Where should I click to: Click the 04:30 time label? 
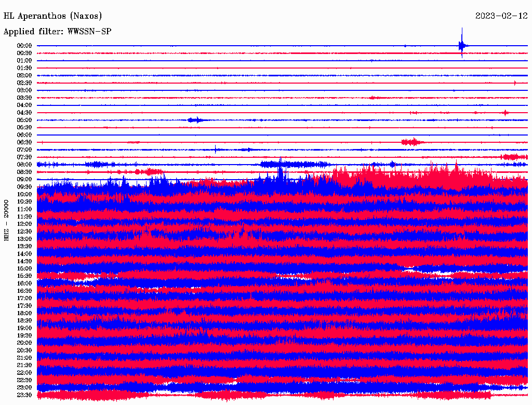coord(24,113)
